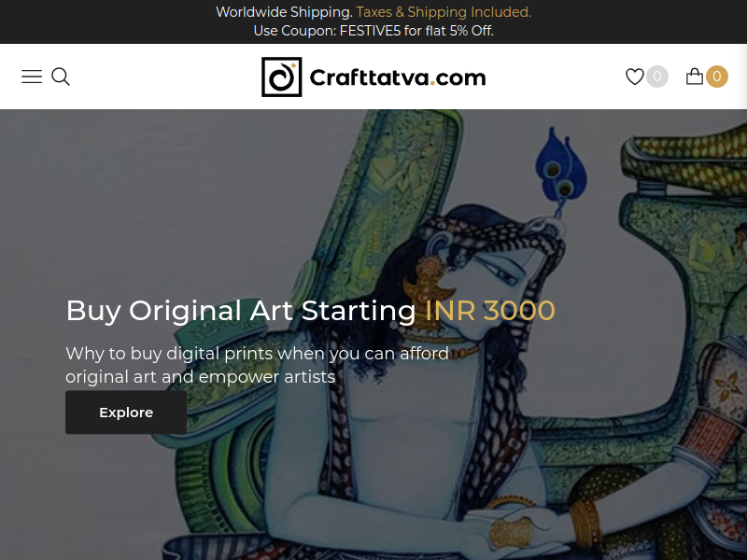Click the gold 'INR 3000' text

(x=489, y=311)
